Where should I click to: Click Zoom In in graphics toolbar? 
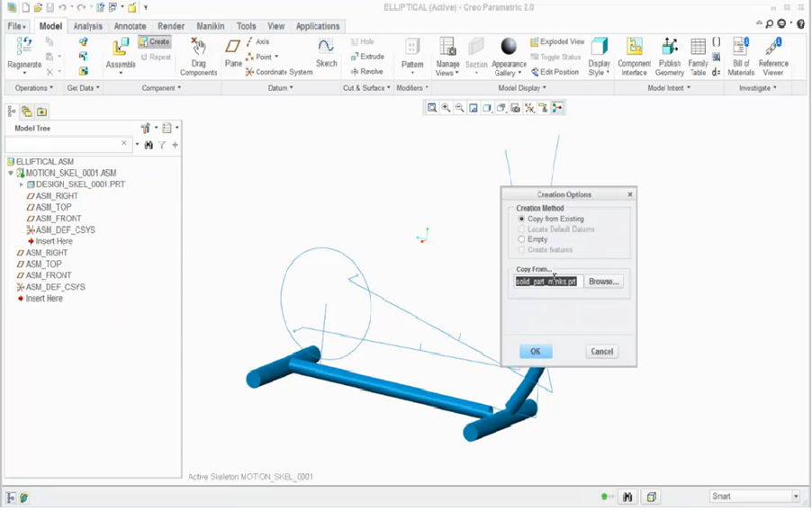tap(446, 108)
